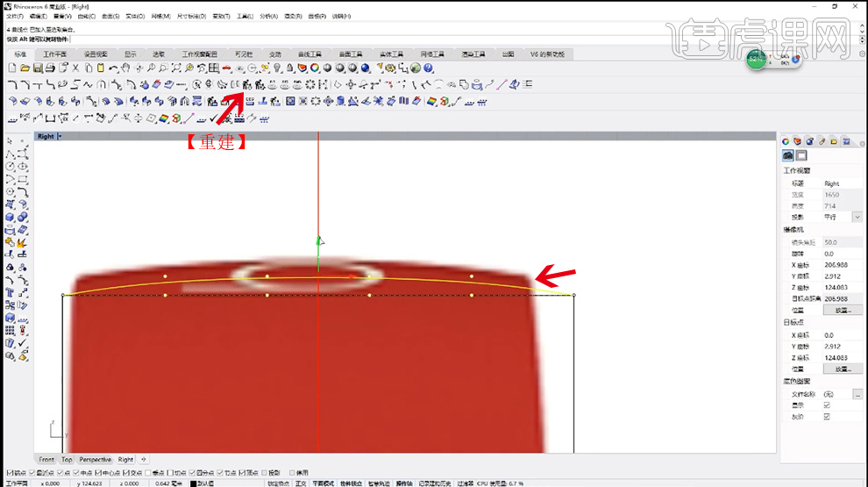
Task: Switch to the Front viewport tab
Action: coord(46,459)
